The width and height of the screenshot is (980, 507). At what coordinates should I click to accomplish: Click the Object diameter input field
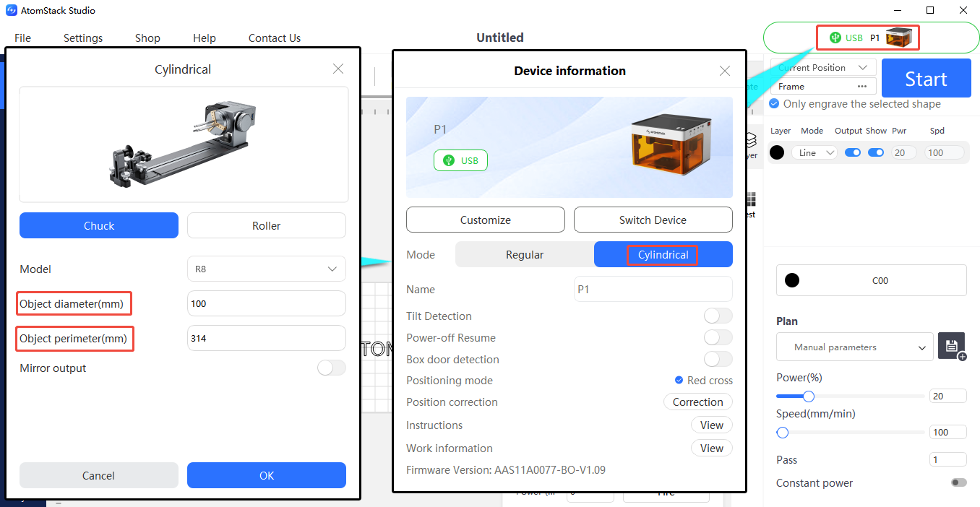coord(266,303)
